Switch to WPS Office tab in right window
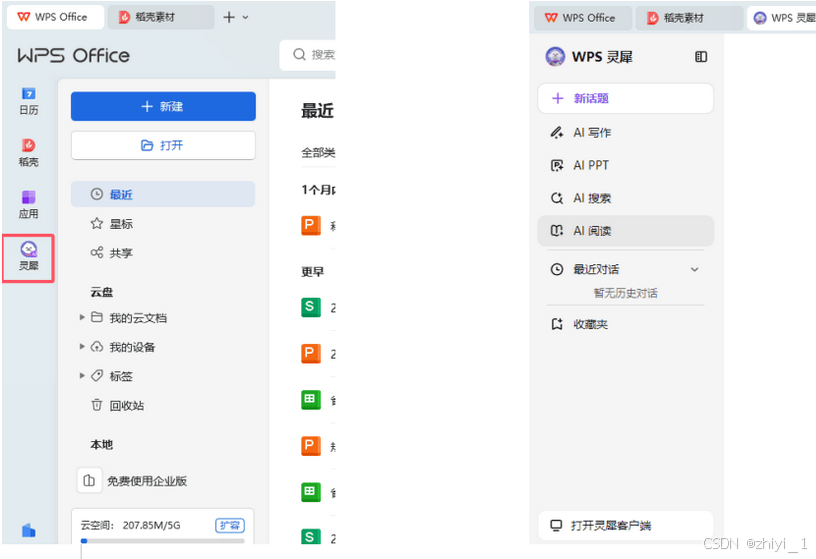 pos(582,18)
